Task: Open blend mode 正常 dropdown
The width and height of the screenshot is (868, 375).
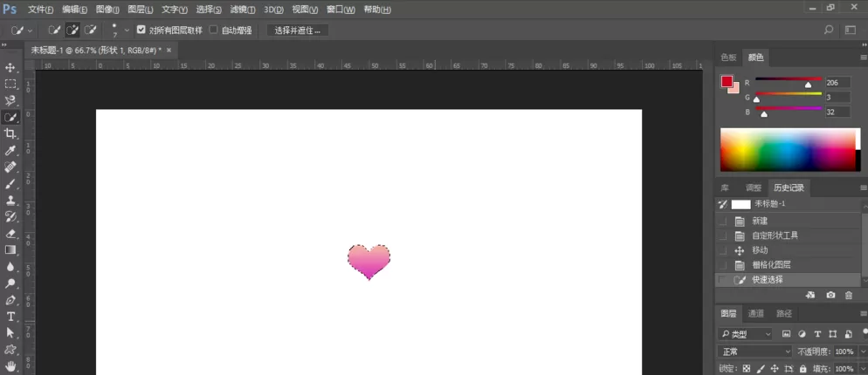Action: pyautogui.click(x=755, y=351)
